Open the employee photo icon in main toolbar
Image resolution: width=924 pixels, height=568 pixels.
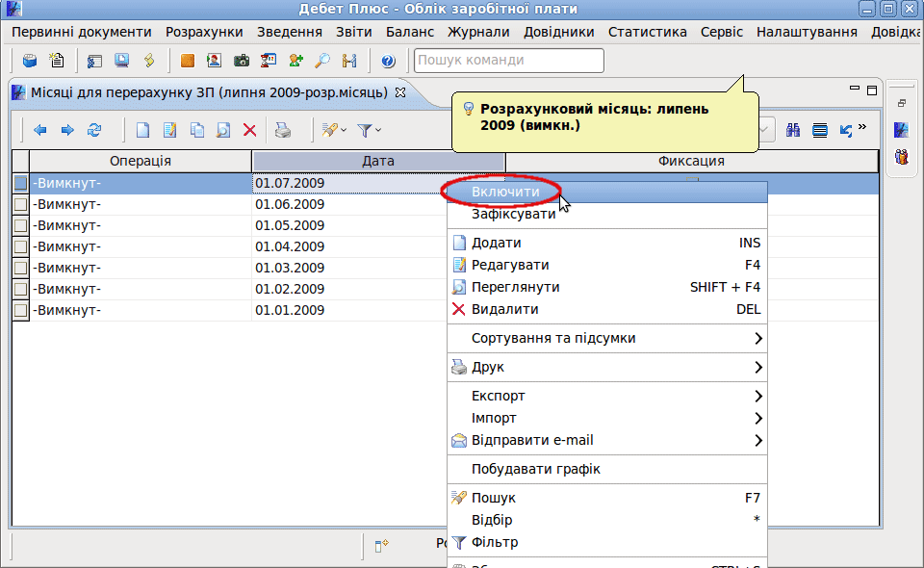214,60
